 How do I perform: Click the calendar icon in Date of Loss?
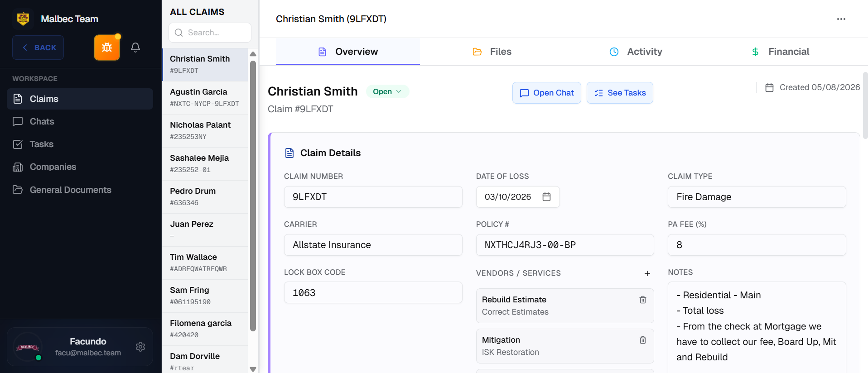(547, 197)
